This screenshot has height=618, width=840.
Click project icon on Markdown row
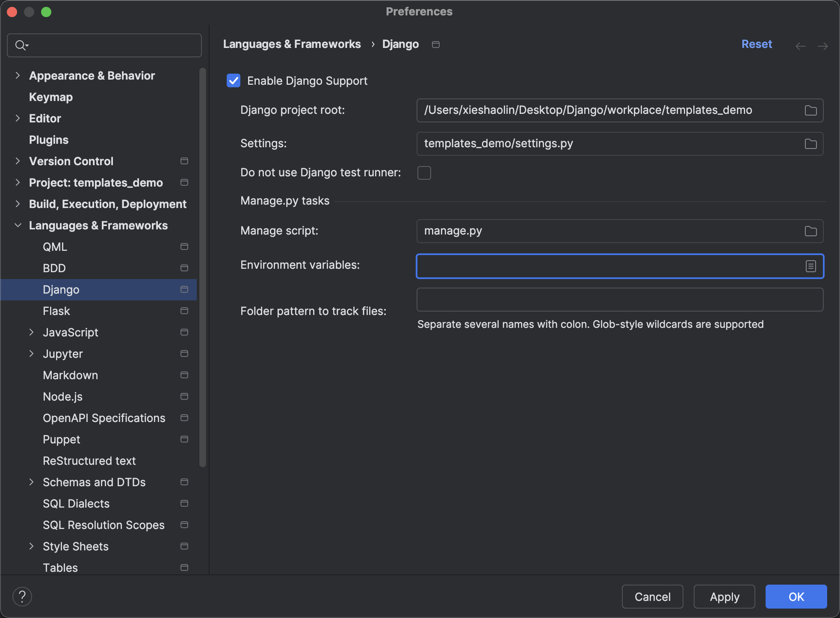pos(184,375)
